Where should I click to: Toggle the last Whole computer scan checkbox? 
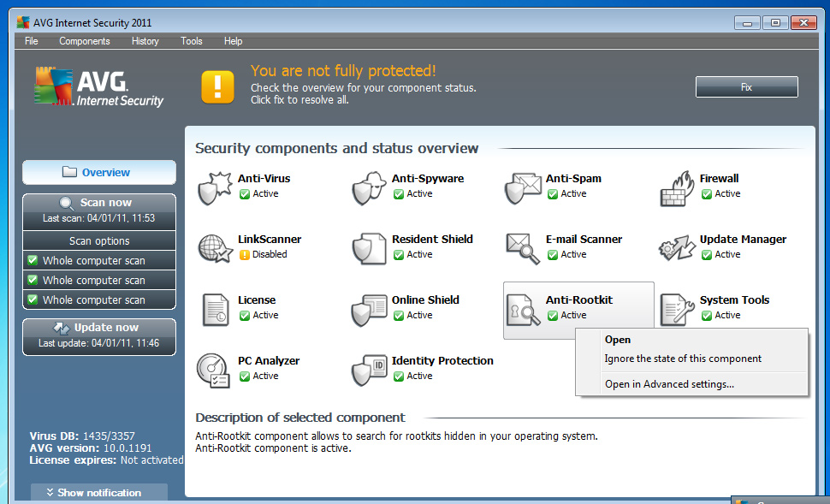click(33, 299)
